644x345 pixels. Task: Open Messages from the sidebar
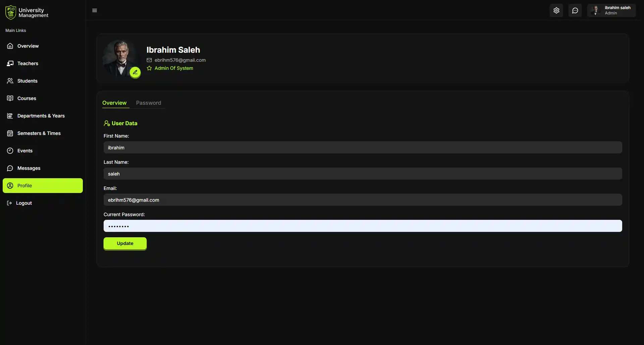click(29, 168)
